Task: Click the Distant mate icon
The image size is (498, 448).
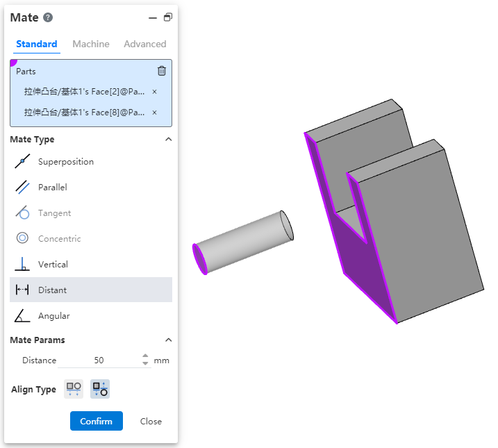Action: (x=22, y=290)
